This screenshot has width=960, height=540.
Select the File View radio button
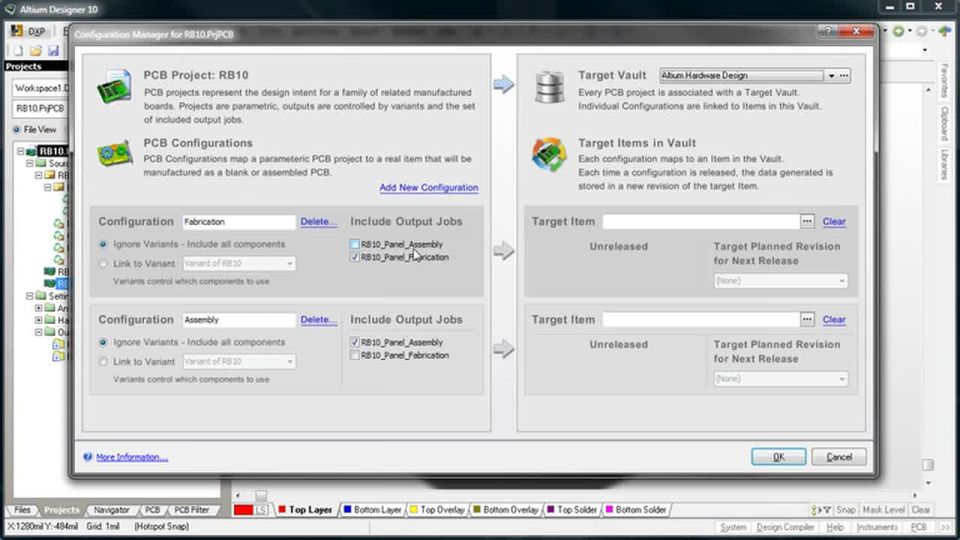point(17,130)
